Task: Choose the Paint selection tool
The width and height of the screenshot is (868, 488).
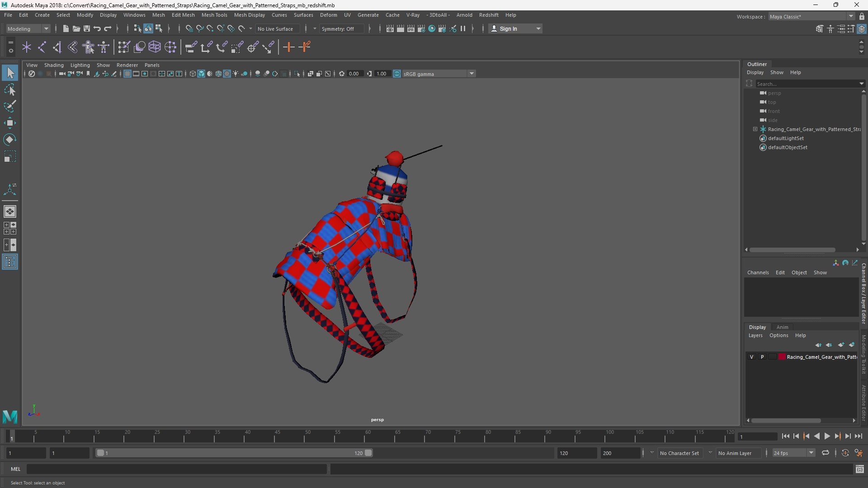Action: (10, 106)
